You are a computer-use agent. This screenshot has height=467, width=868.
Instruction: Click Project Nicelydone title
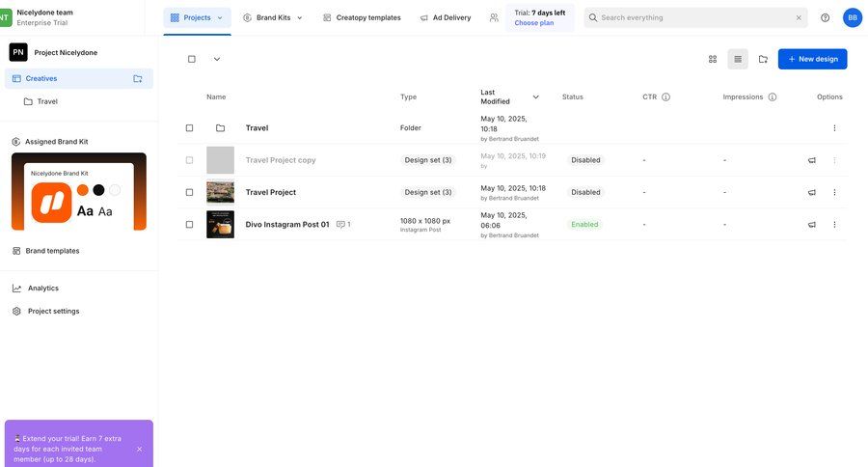[66, 53]
